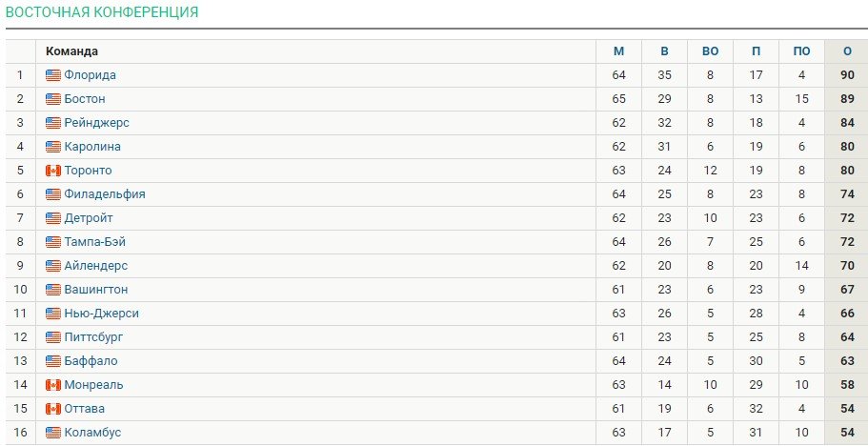Click the Вашингтон team name

[95, 290]
